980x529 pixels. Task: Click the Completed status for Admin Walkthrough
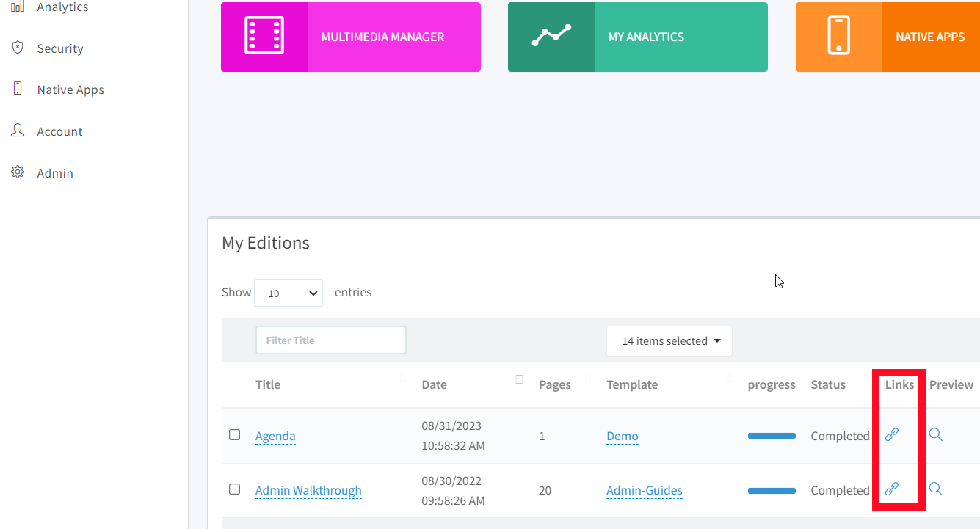840,490
